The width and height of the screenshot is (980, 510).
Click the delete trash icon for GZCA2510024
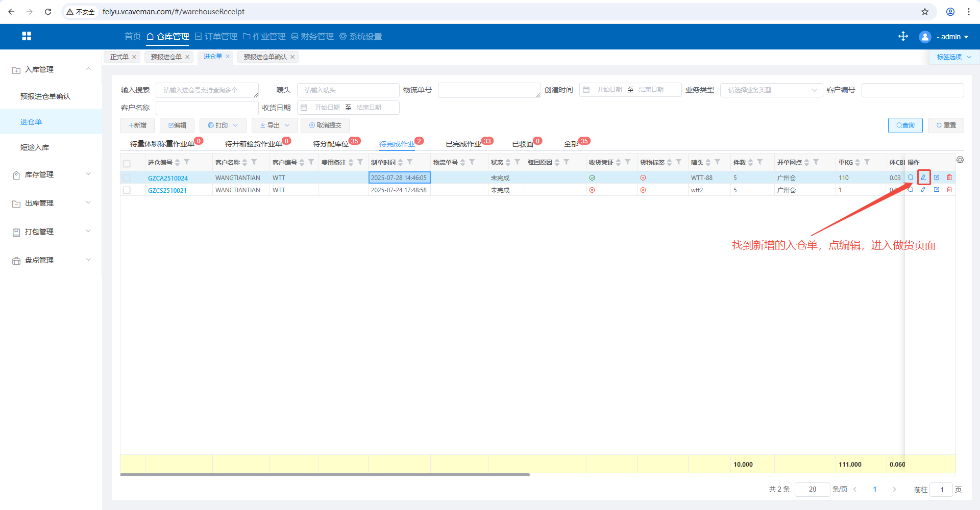(949, 177)
